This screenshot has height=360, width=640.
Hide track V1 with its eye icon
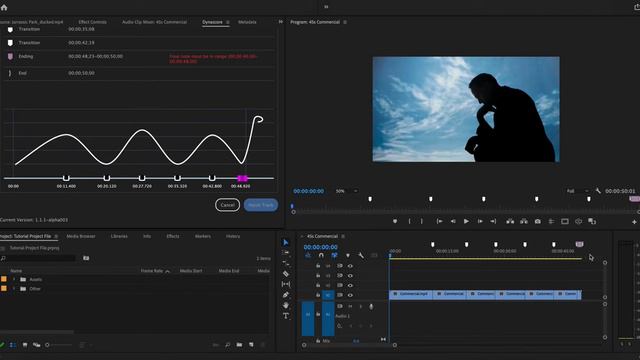350,295
